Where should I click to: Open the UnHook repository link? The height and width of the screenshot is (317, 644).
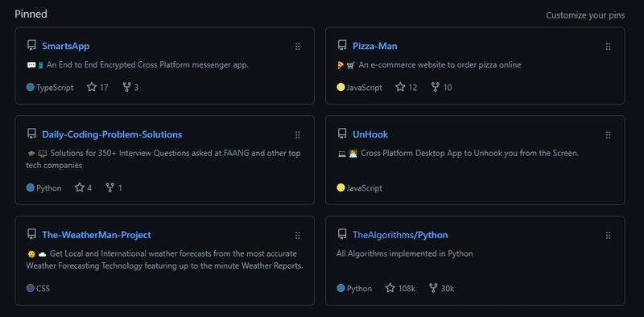click(370, 134)
